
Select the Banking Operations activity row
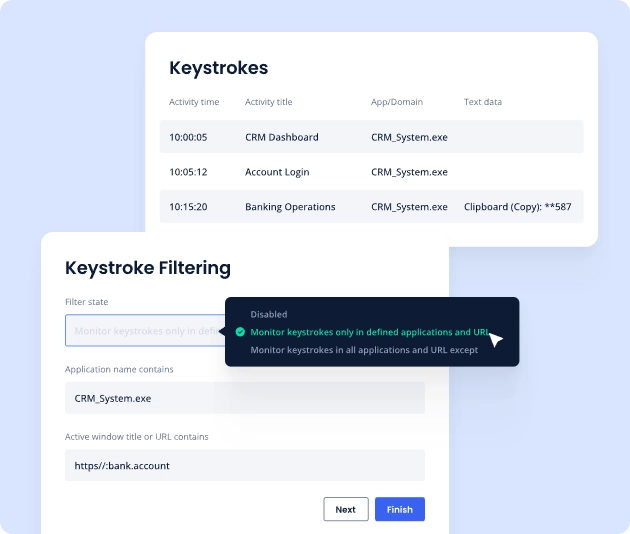(371, 207)
